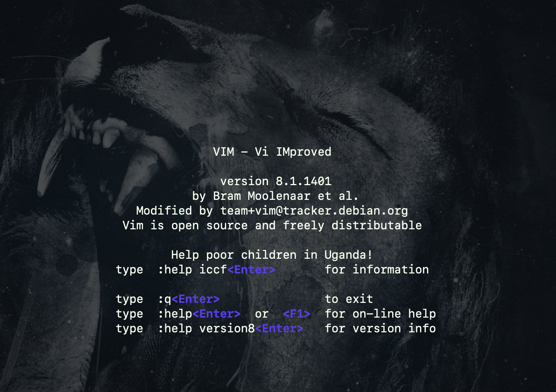Click the team+vim@tracker.debian.org email address

click(314, 211)
